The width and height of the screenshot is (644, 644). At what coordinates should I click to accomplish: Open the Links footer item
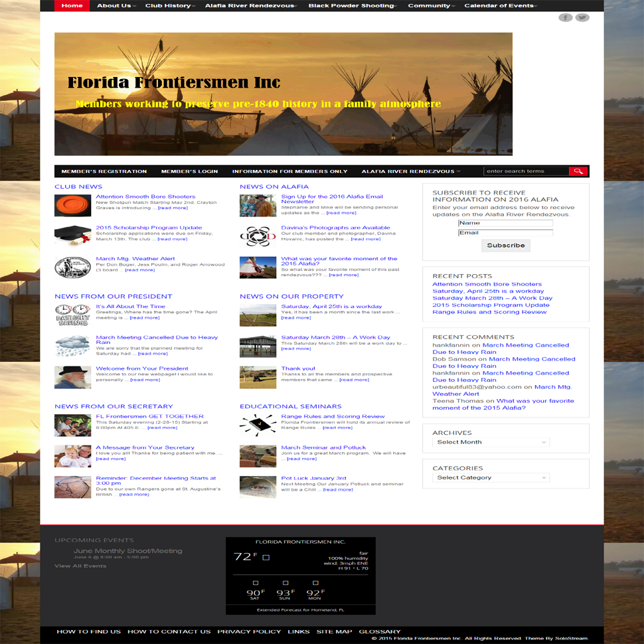click(x=299, y=631)
